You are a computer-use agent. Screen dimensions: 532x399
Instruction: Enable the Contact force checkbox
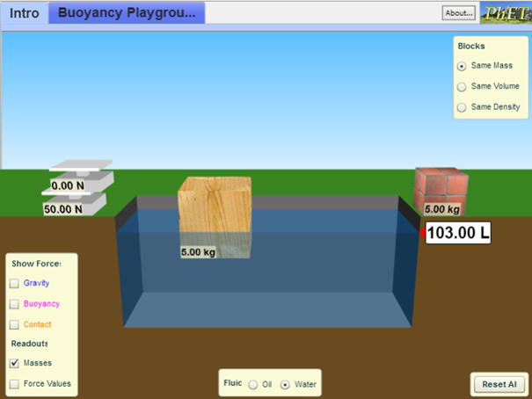point(14,325)
